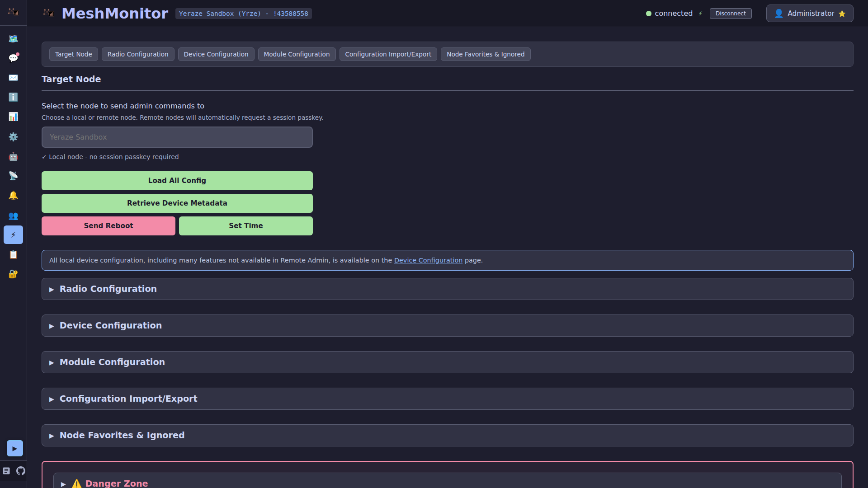Viewport: 868px width, 488px height.
Task: Open the satellite dish antenna panel
Action: 13,176
